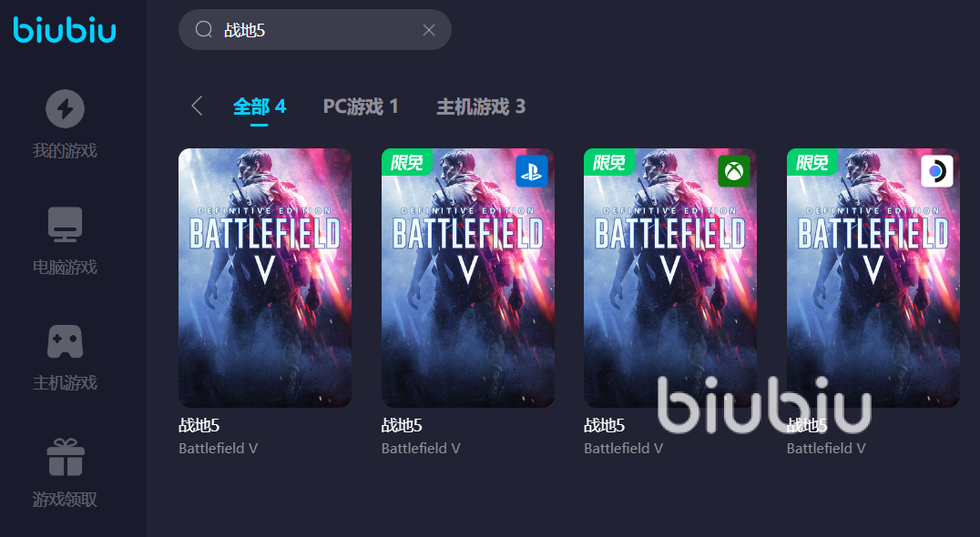The height and width of the screenshot is (537, 980).
Task: Focus the search field containing 战地5
Action: coord(315,29)
